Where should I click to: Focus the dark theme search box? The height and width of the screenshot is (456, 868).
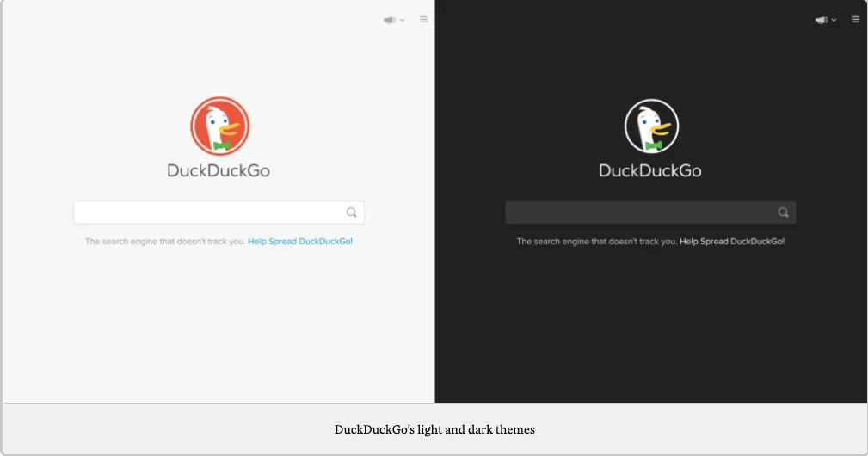(650, 213)
